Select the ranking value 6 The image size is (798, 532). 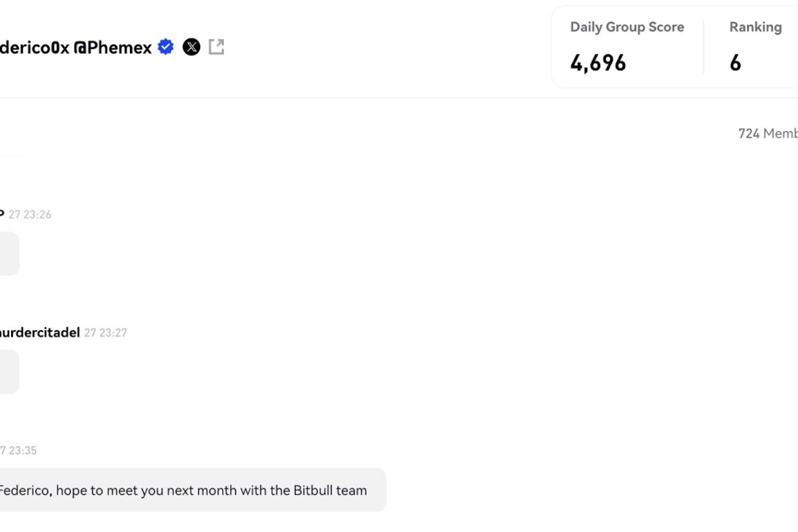(735, 63)
